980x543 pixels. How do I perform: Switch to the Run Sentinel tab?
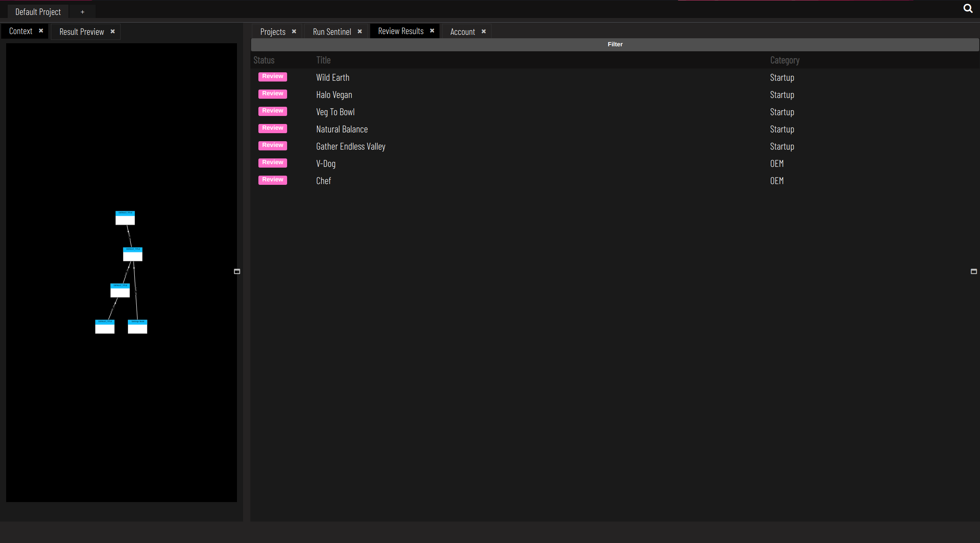332,32
